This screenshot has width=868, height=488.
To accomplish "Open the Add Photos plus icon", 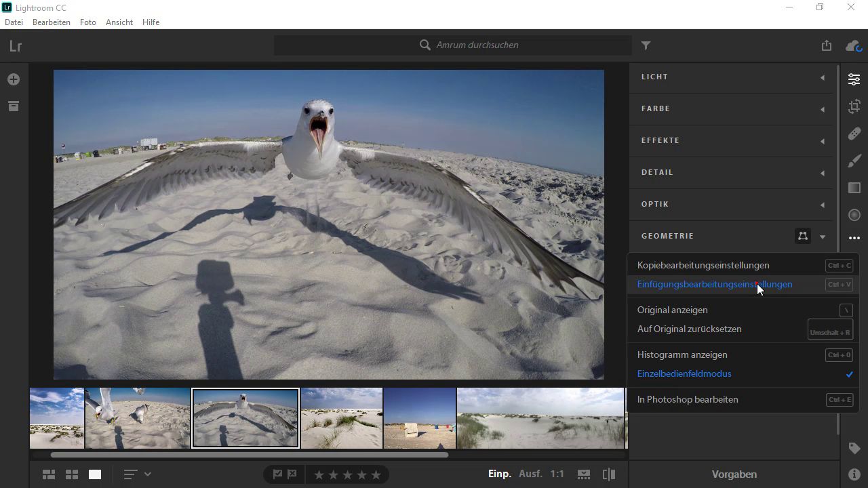I will 14,80.
